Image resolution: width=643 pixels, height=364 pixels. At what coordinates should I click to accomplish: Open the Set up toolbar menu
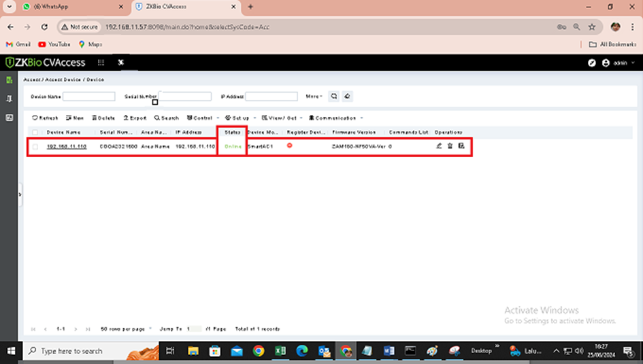[x=240, y=118]
